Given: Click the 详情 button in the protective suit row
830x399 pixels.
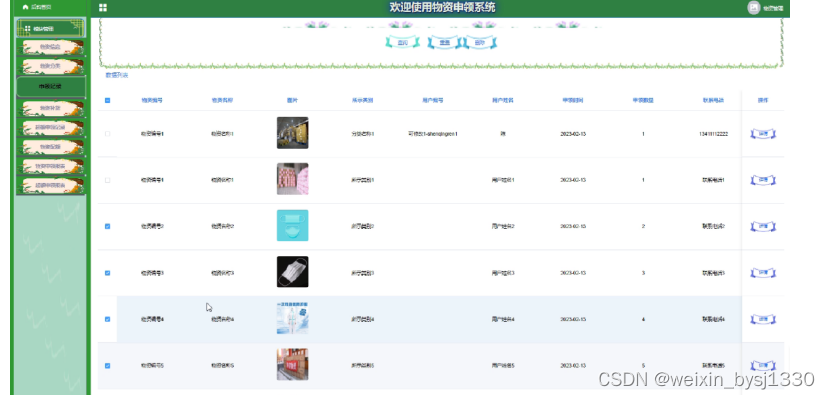Looking at the screenshot, I should (x=763, y=319).
